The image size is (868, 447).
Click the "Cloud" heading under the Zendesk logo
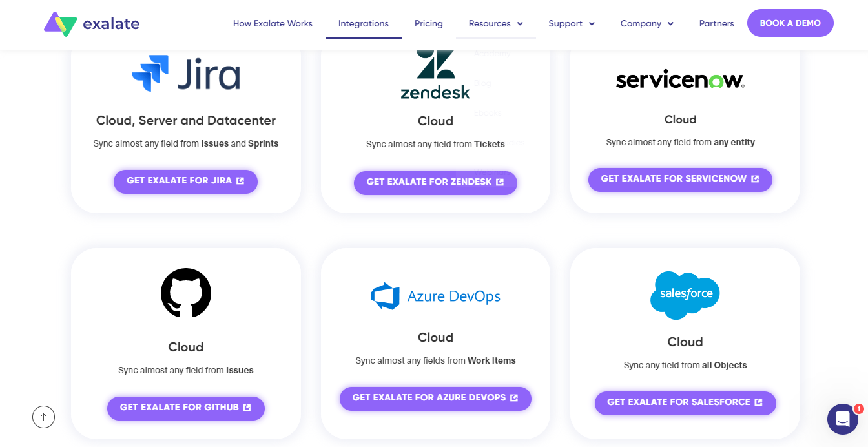click(435, 121)
